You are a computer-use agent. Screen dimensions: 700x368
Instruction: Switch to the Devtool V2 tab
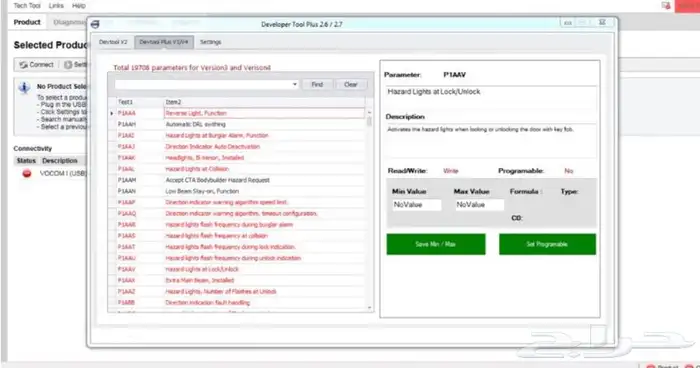113,42
